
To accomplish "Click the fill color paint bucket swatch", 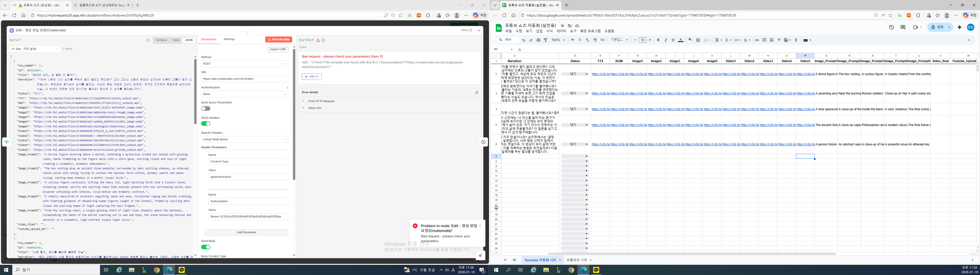I will point(690,40).
